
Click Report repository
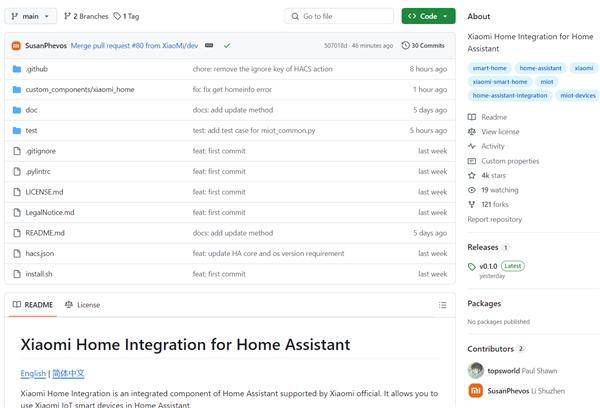494,219
